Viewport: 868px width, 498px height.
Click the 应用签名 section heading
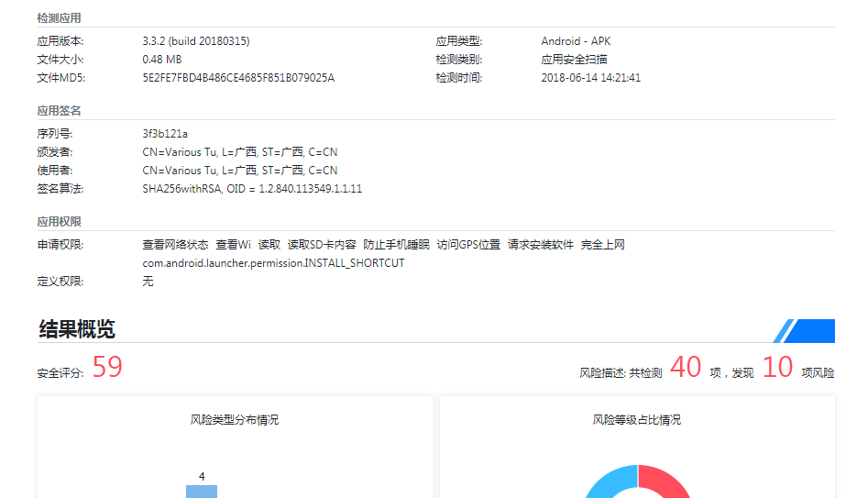click(x=60, y=111)
